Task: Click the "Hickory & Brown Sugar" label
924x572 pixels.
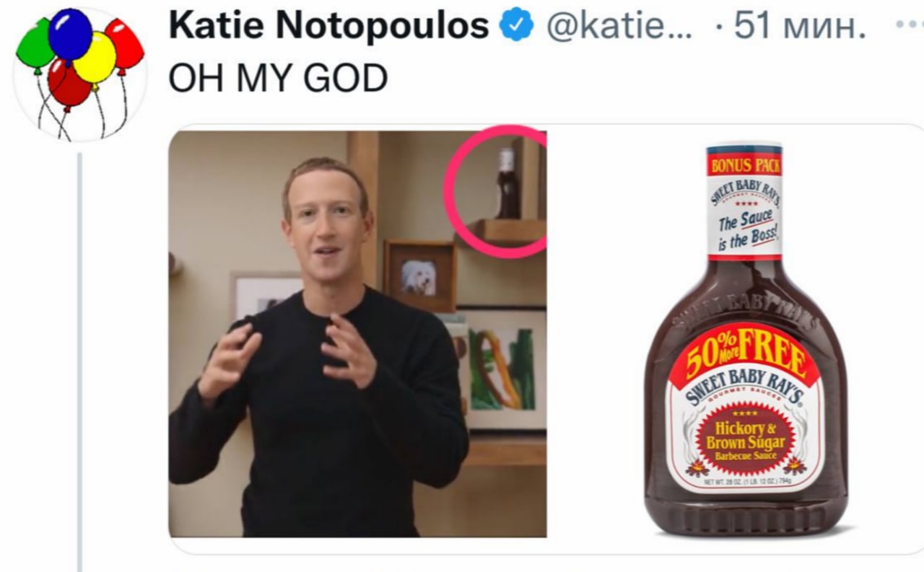Action: [746, 437]
